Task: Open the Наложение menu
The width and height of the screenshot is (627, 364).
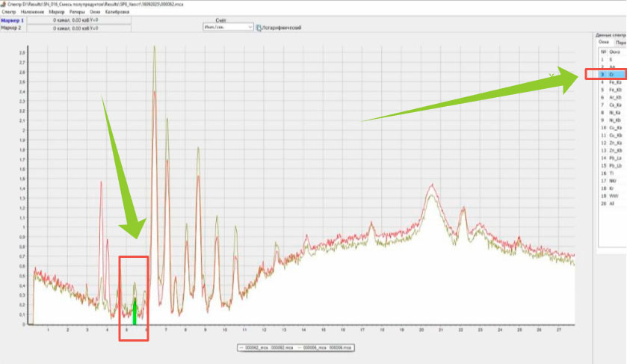Action: (31, 13)
